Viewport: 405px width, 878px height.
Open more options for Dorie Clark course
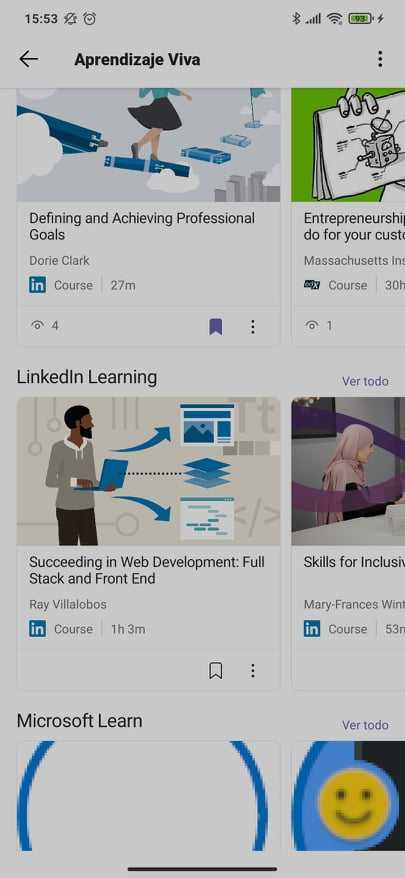pos(253,326)
